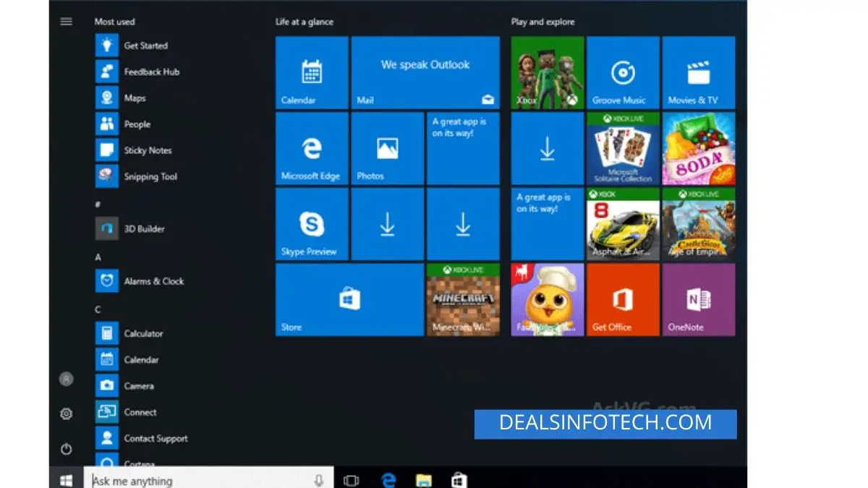Click the Windows Start button

pyautogui.click(x=67, y=479)
